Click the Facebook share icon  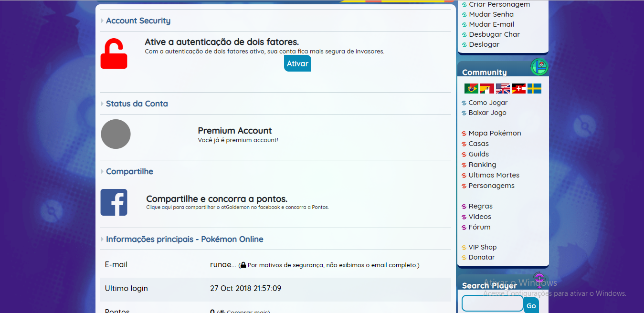pos(114,202)
